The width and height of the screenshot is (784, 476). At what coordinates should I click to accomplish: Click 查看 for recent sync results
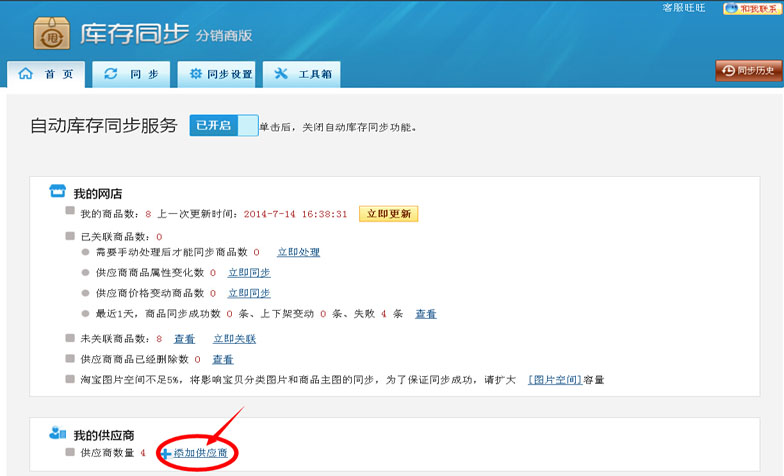click(x=426, y=314)
